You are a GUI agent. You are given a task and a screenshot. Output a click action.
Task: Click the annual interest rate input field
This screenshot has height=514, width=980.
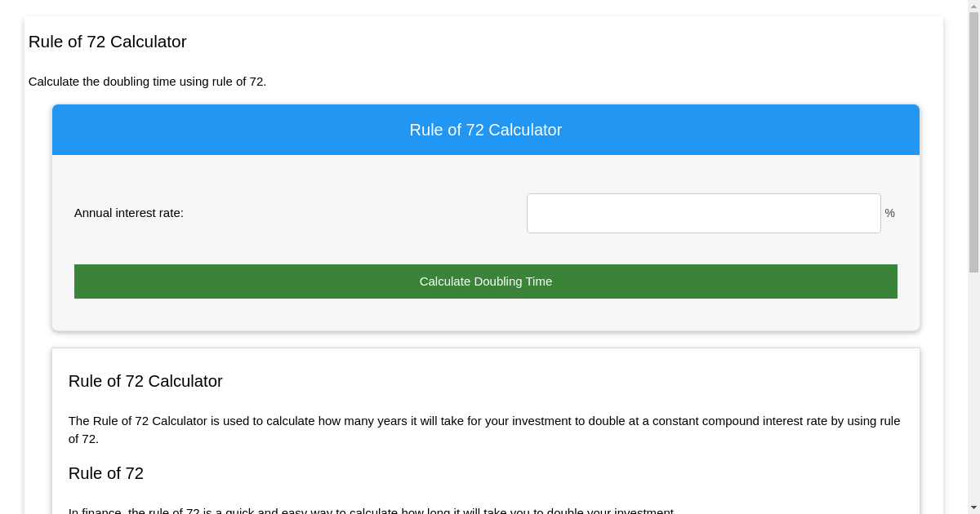[702, 213]
